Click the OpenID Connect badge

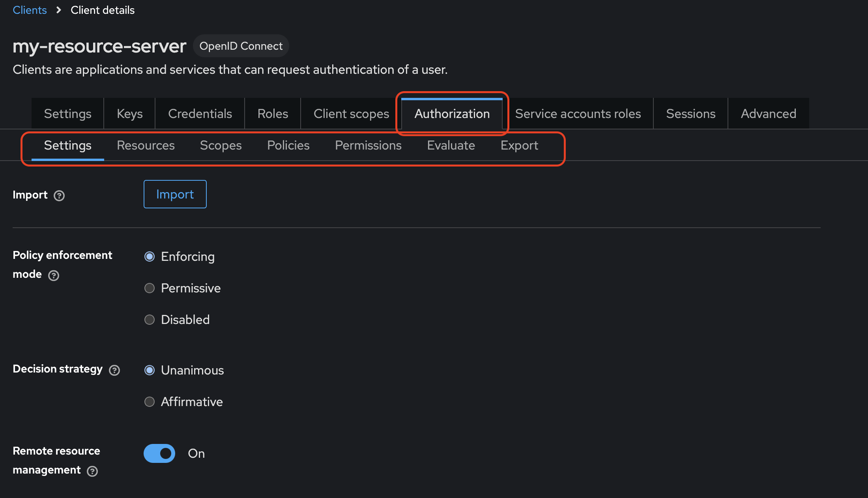[x=241, y=46]
